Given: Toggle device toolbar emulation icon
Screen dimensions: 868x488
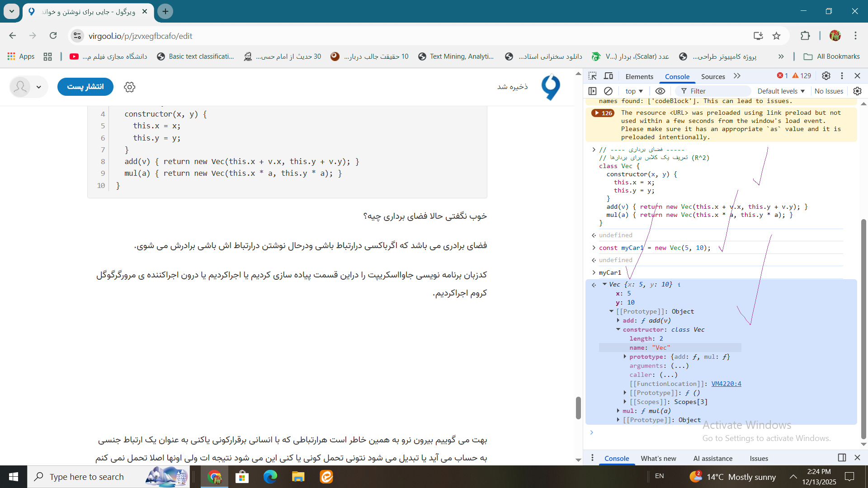Looking at the screenshot, I should (609, 76).
